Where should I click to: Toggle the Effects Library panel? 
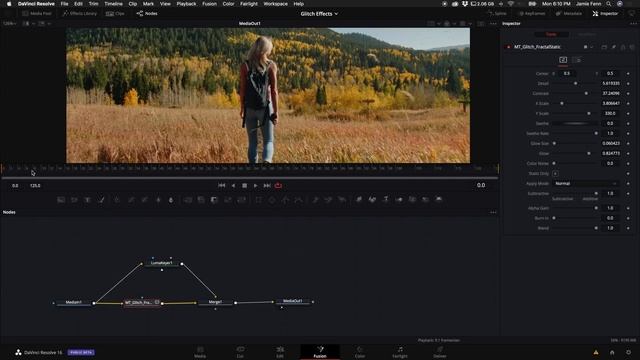80,13
